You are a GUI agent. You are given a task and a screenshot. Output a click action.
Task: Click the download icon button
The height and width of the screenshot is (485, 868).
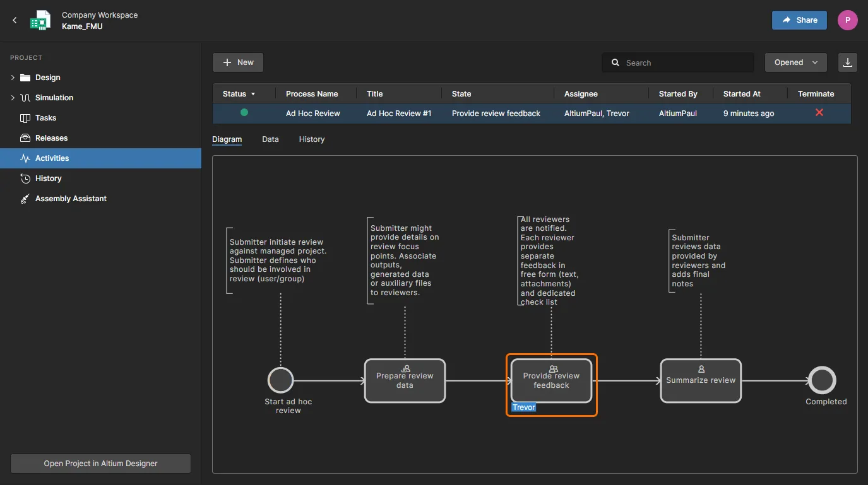(x=848, y=62)
